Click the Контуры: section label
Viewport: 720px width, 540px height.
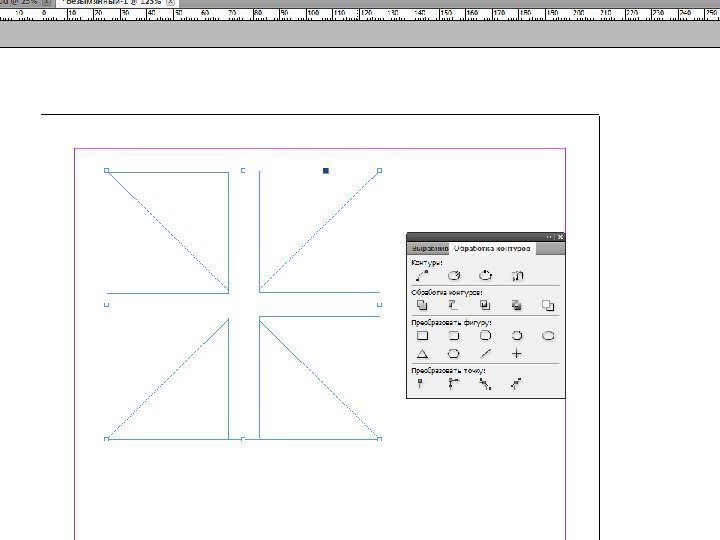coord(427,263)
